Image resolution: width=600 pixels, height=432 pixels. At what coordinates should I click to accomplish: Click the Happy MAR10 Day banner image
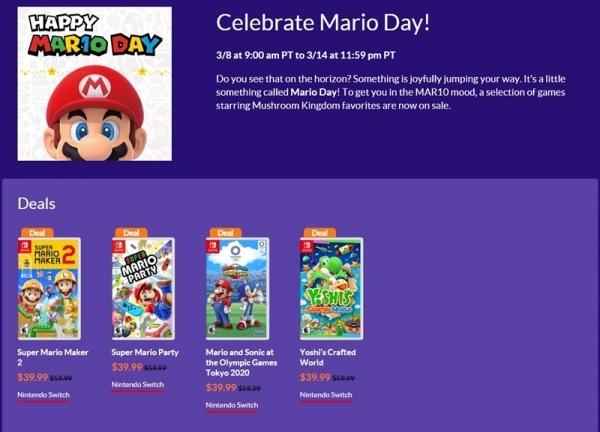(95, 84)
